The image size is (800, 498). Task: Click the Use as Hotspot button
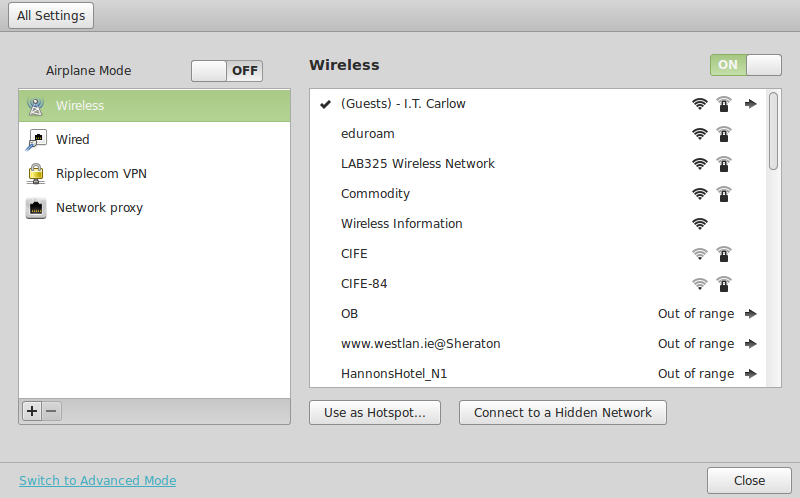point(374,412)
